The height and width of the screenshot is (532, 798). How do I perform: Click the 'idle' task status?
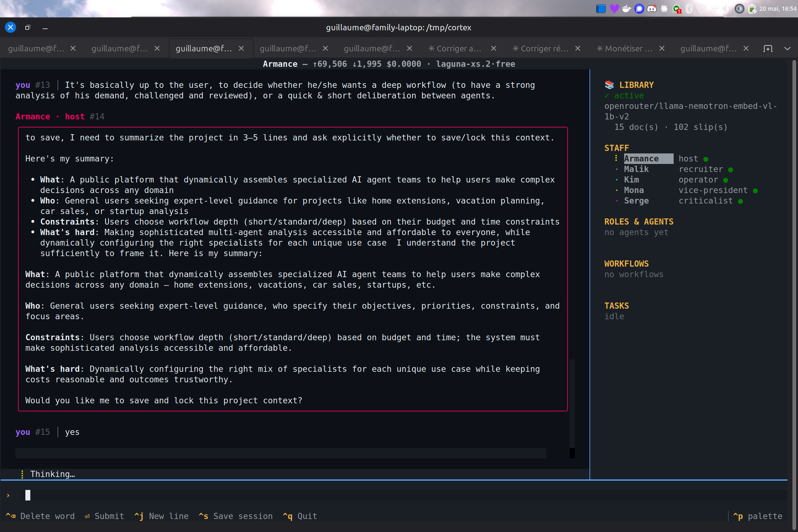click(614, 316)
